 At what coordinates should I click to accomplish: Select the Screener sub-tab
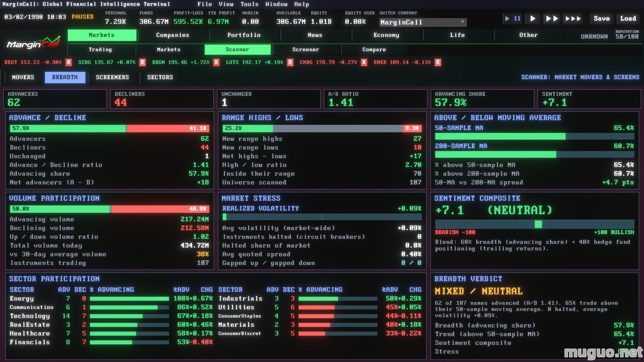tap(306, 50)
